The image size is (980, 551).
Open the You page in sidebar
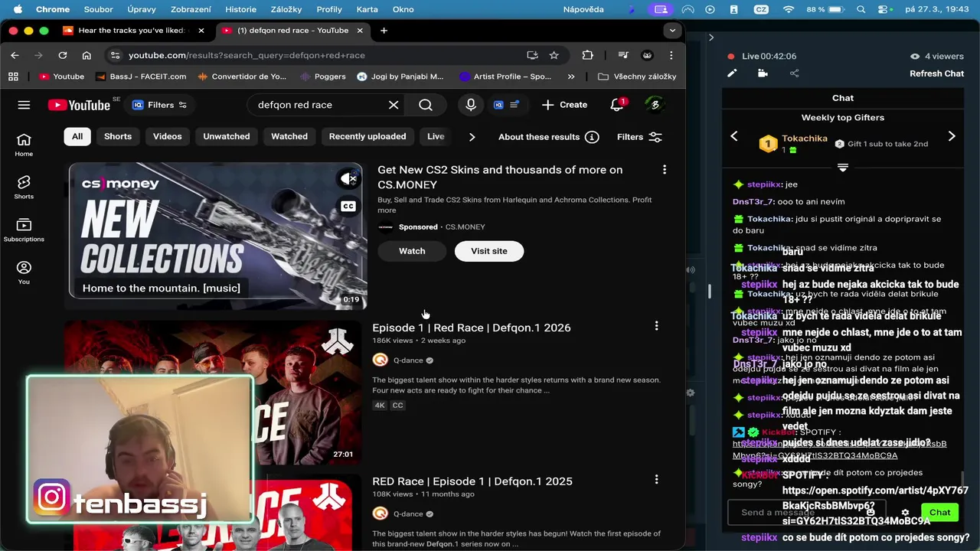24,272
